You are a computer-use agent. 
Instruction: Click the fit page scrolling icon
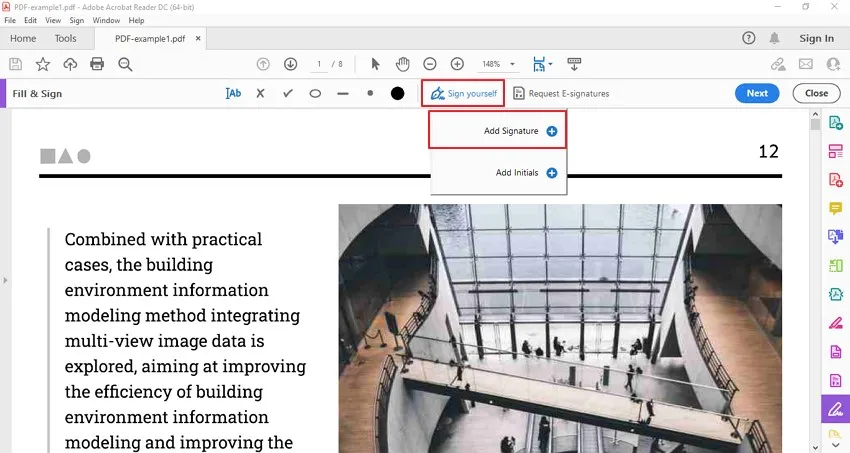click(539, 64)
